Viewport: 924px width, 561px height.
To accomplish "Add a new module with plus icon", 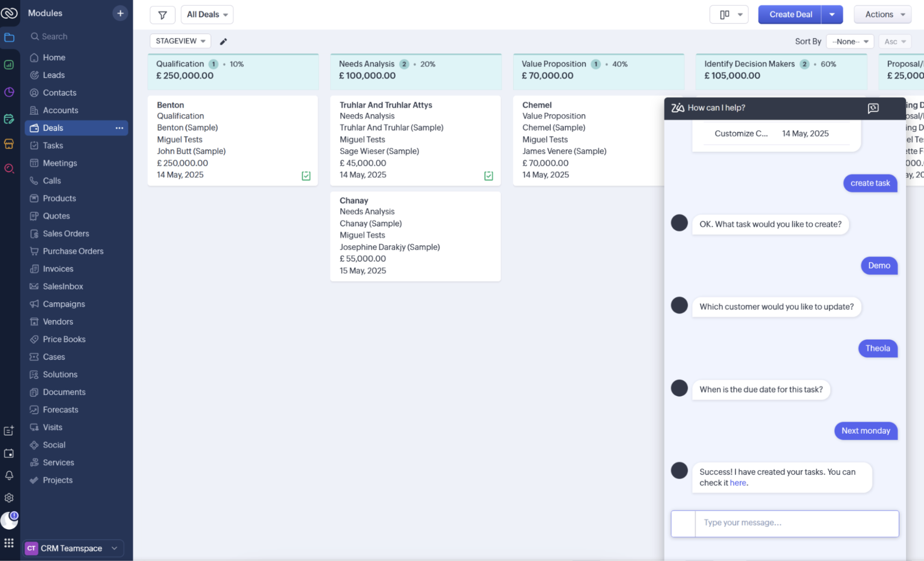I will point(120,13).
